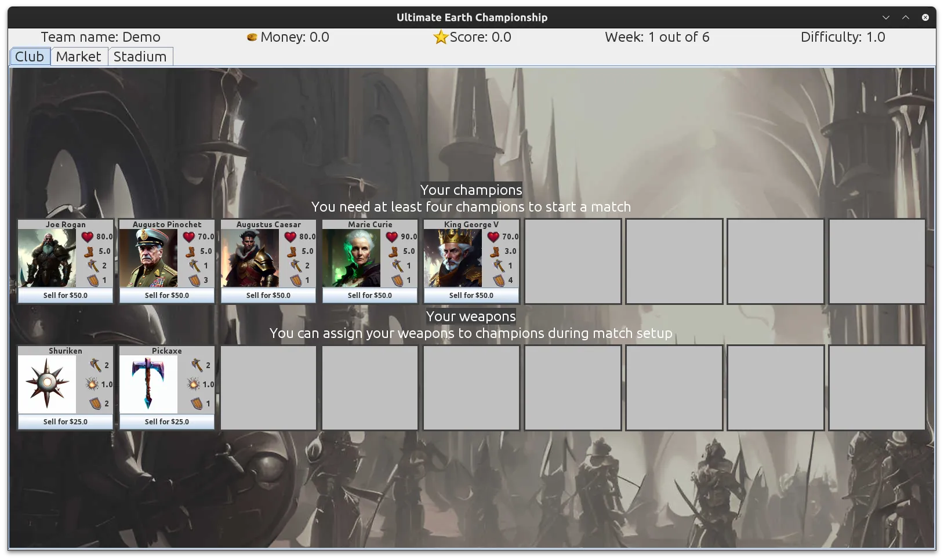Sell the Shuriken for $25
The height and width of the screenshot is (560, 944).
[x=65, y=421]
